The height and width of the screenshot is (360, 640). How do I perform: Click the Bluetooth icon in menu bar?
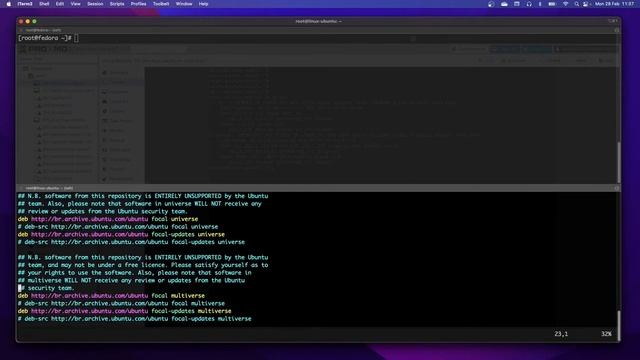pos(540,4)
